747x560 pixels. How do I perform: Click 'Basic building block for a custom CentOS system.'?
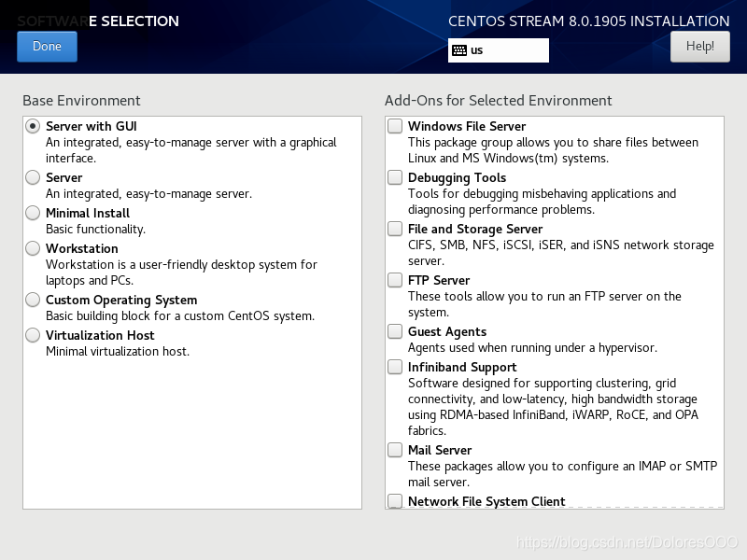(180, 316)
